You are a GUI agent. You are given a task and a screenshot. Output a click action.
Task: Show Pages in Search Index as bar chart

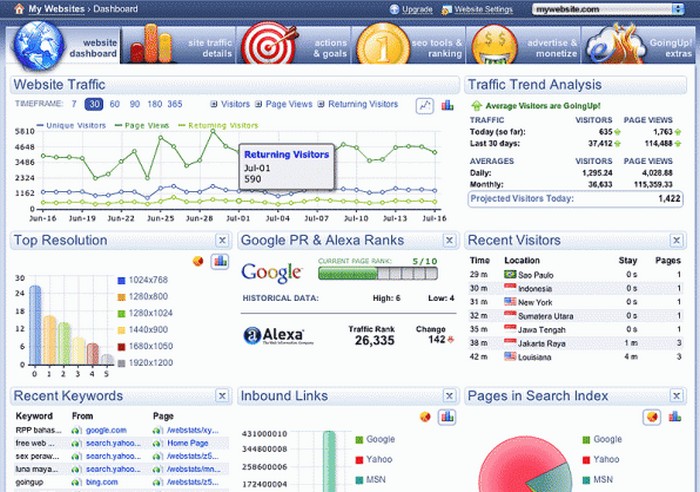point(675,417)
